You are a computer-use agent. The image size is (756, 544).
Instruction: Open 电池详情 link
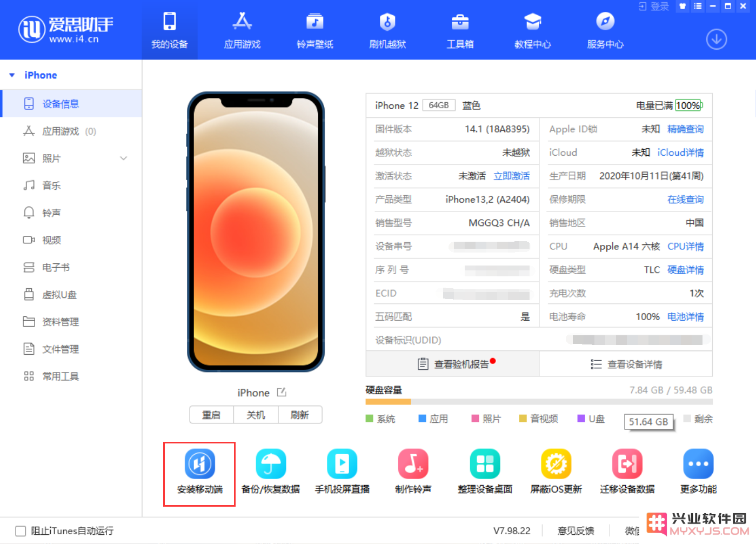click(x=685, y=317)
